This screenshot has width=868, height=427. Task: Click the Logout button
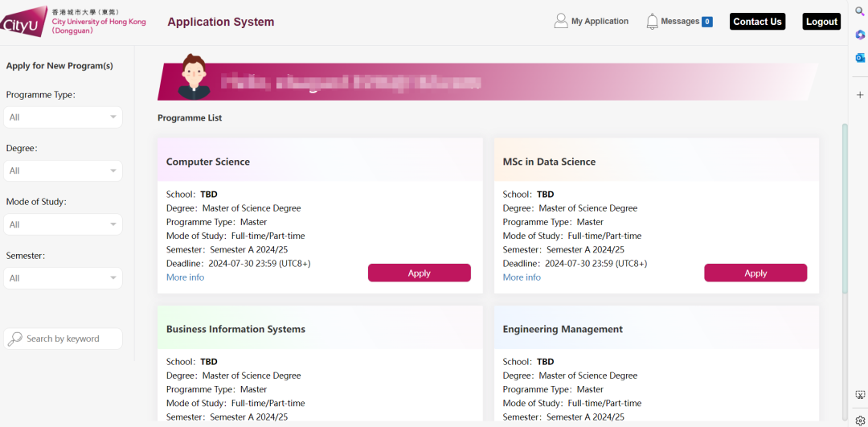[821, 22]
